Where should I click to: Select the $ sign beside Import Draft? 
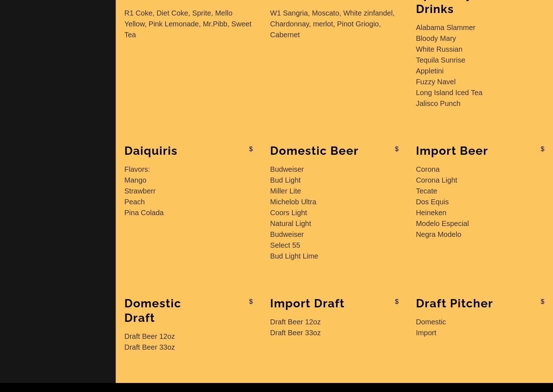(x=397, y=302)
